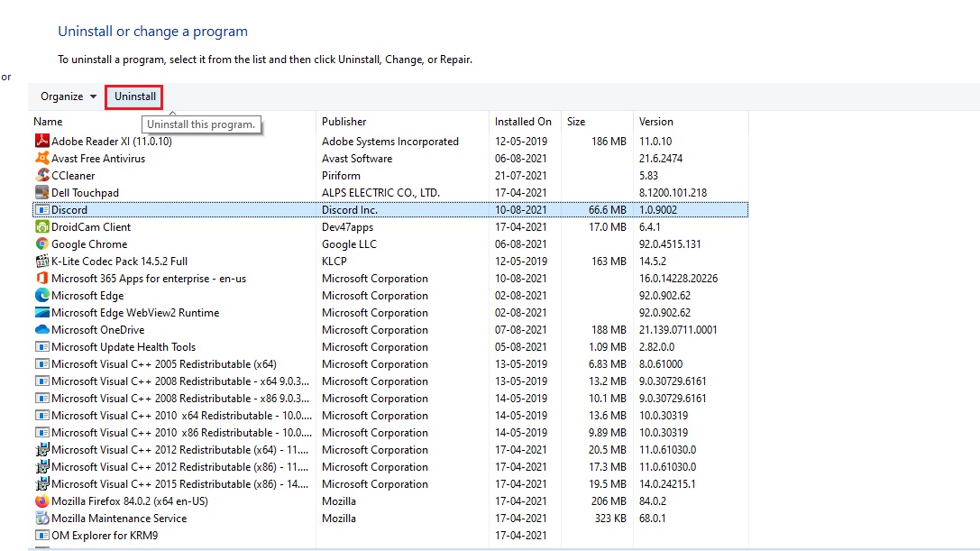Image resolution: width=980 pixels, height=551 pixels.
Task: Sort list by Publisher column header
Action: [343, 122]
